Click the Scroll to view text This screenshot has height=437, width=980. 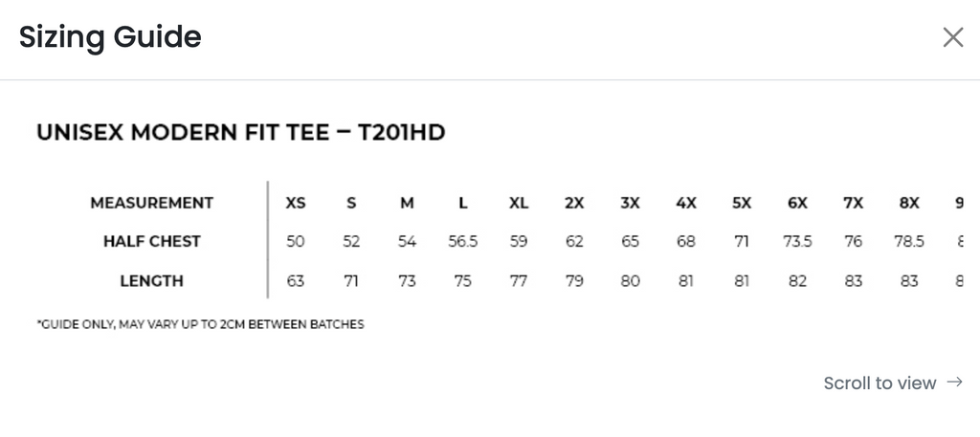tap(880, 383)
